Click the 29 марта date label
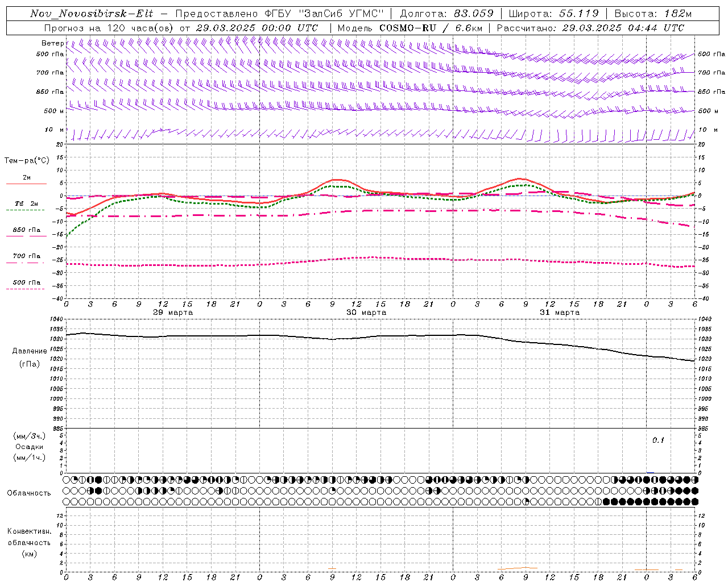The width and height of the screenshot is (728, 582). pyautogui.click(x=173, y=313)
